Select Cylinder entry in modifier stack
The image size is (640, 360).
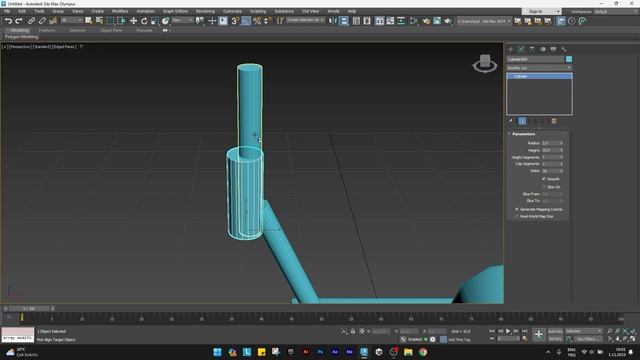(539, 76)
